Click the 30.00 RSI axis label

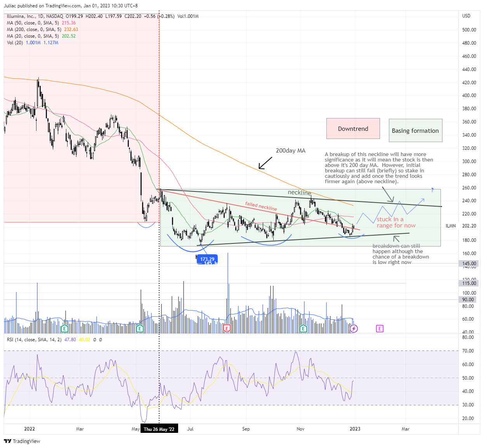(468, 405)
